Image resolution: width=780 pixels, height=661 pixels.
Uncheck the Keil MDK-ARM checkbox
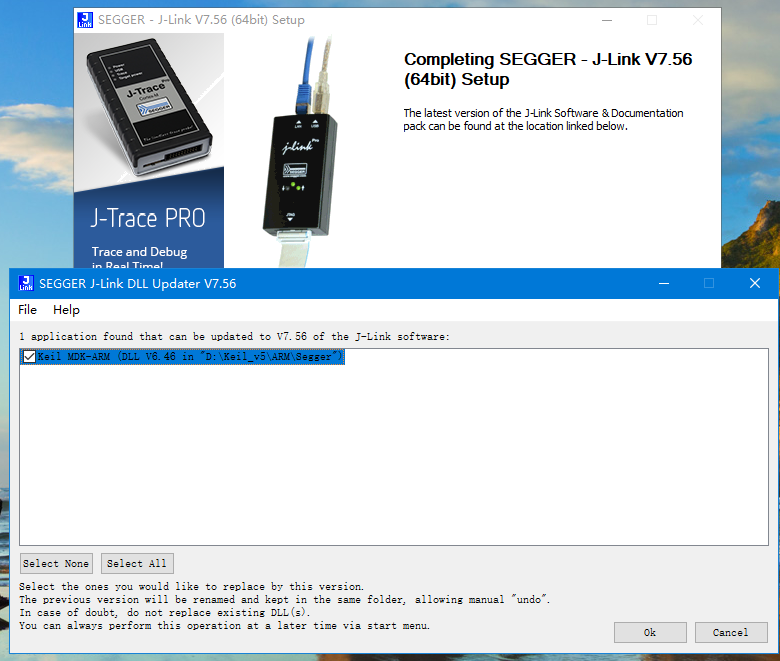click(29, 357)
